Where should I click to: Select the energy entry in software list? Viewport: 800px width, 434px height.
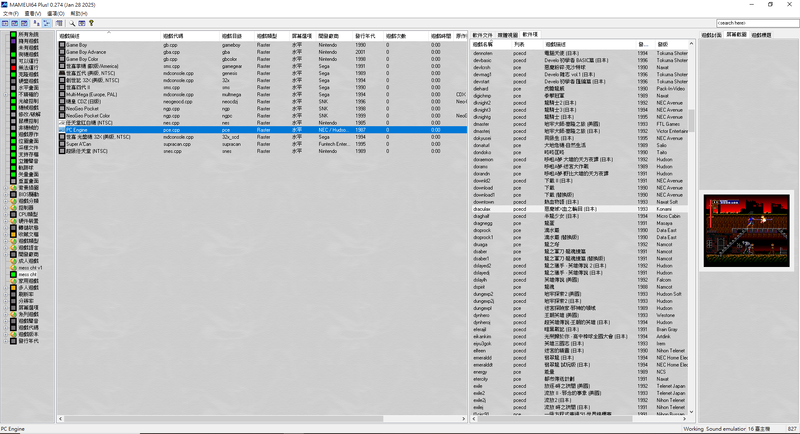(580, 372)
